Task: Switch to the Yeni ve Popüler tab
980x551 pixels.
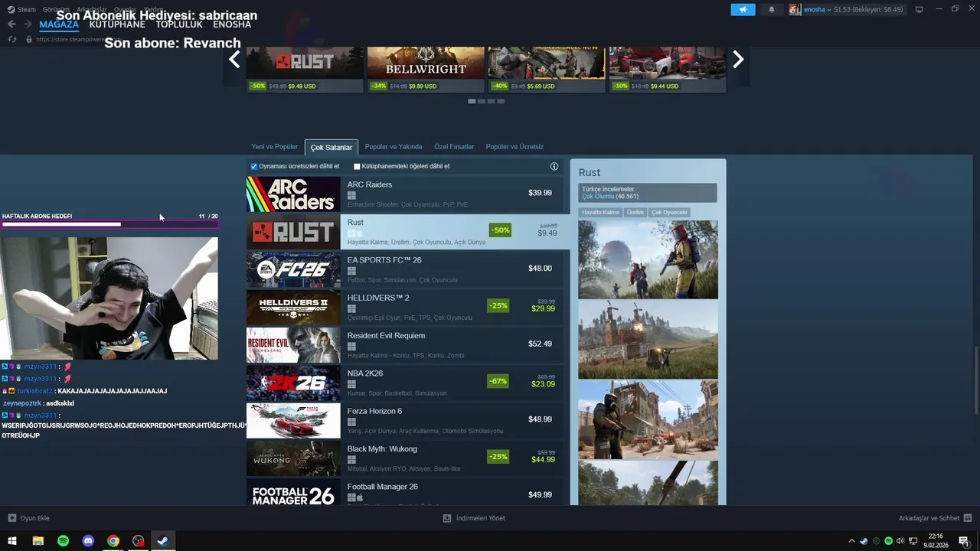Action: (x=275, y=147)
